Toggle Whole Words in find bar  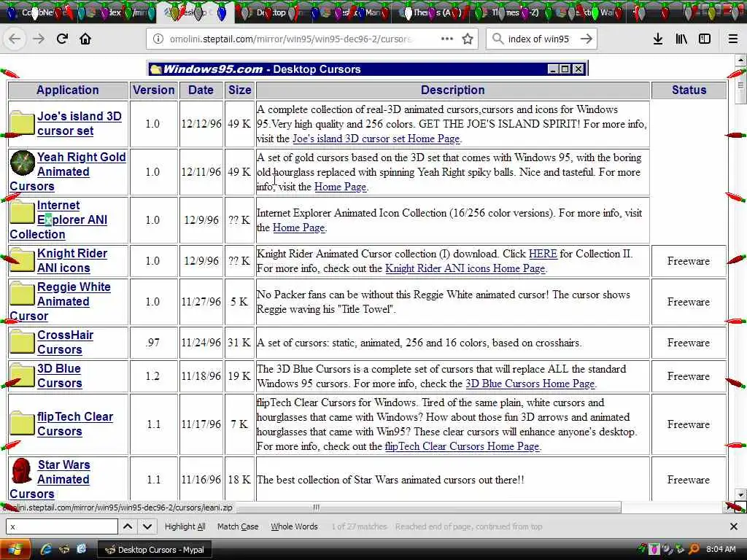coord(294,526)
